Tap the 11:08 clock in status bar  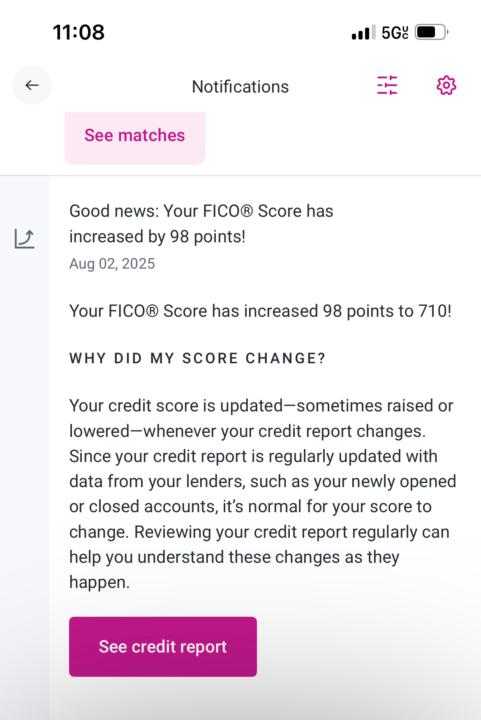pyautogui.click(x=78, y=33)
